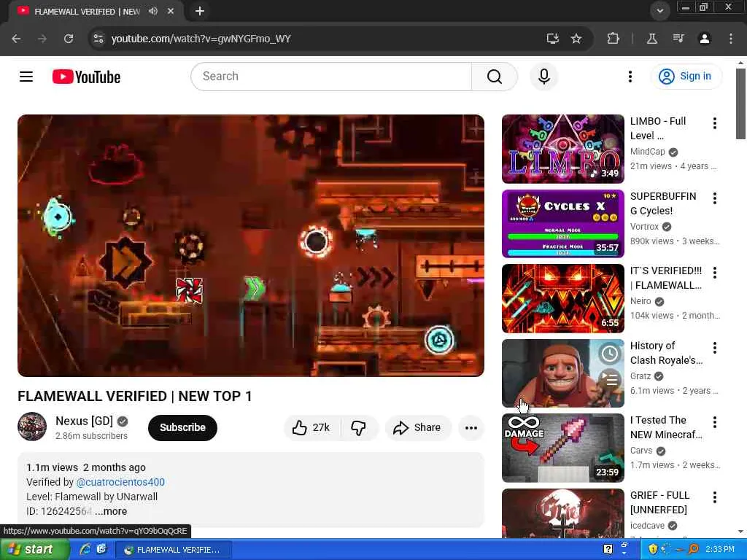This screenshot has height=560, width=747.
Task: Click the Share button
Action: 417,427
